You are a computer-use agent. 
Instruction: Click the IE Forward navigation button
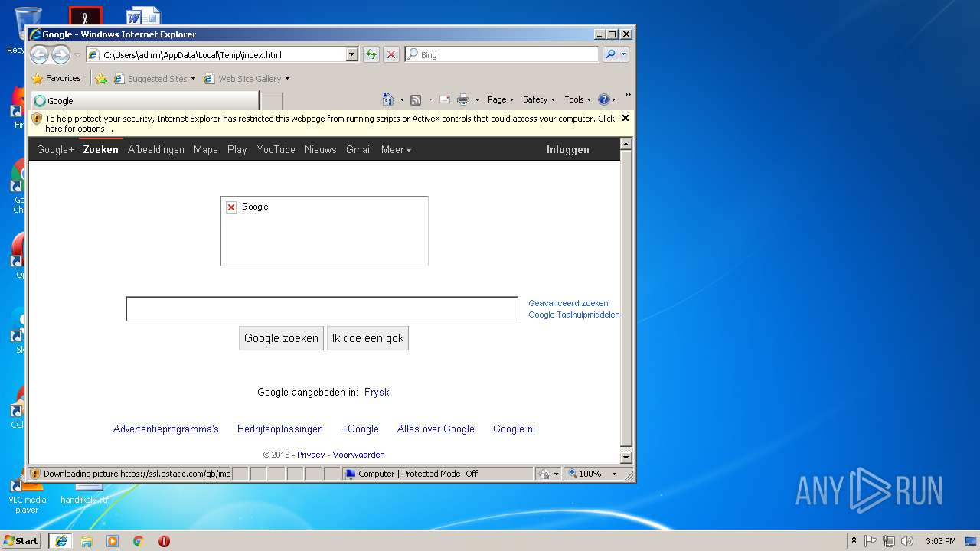60,54
